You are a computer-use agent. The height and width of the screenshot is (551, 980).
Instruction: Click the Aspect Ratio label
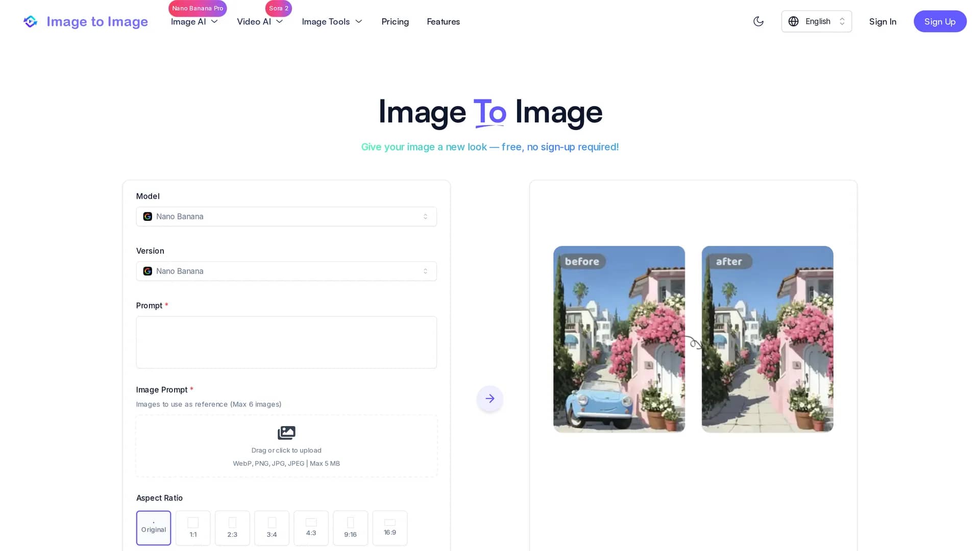pos(159,498)
